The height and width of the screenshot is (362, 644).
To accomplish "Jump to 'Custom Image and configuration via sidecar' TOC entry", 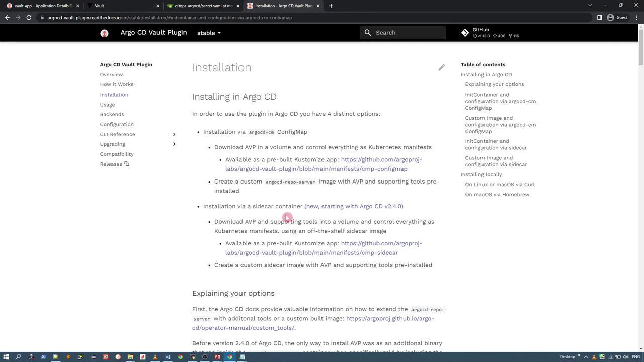I will click(x=496, y=161).
